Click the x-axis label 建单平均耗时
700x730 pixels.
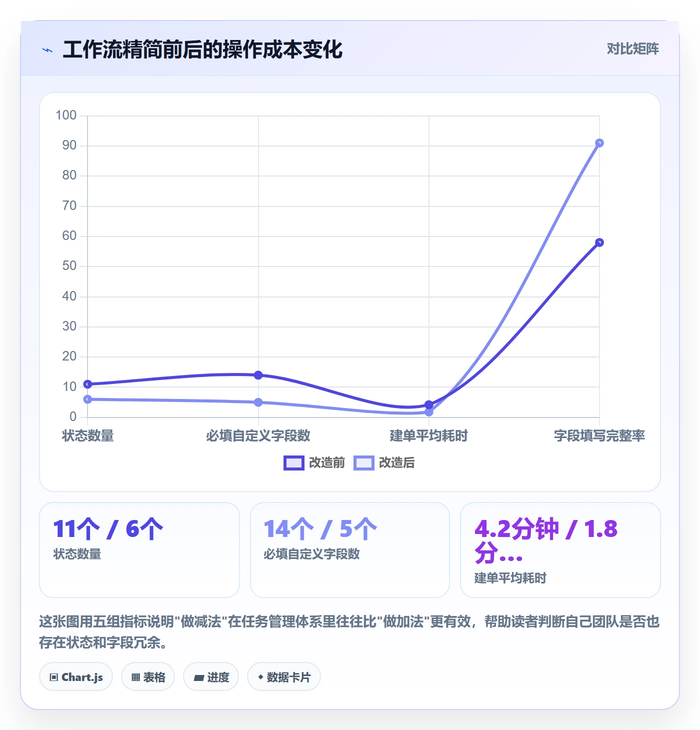[428, 435]
